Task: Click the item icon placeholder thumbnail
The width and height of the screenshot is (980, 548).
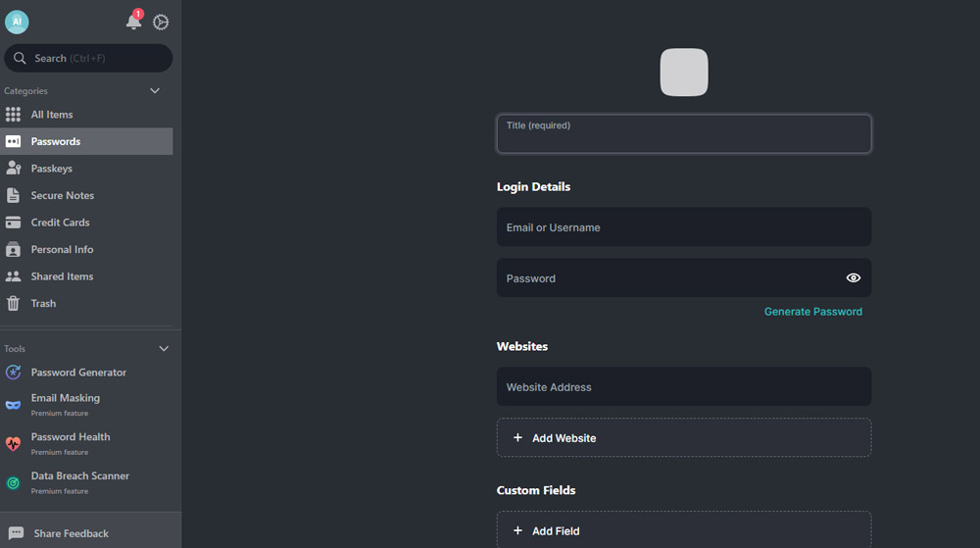Action: tap(684, 73)
